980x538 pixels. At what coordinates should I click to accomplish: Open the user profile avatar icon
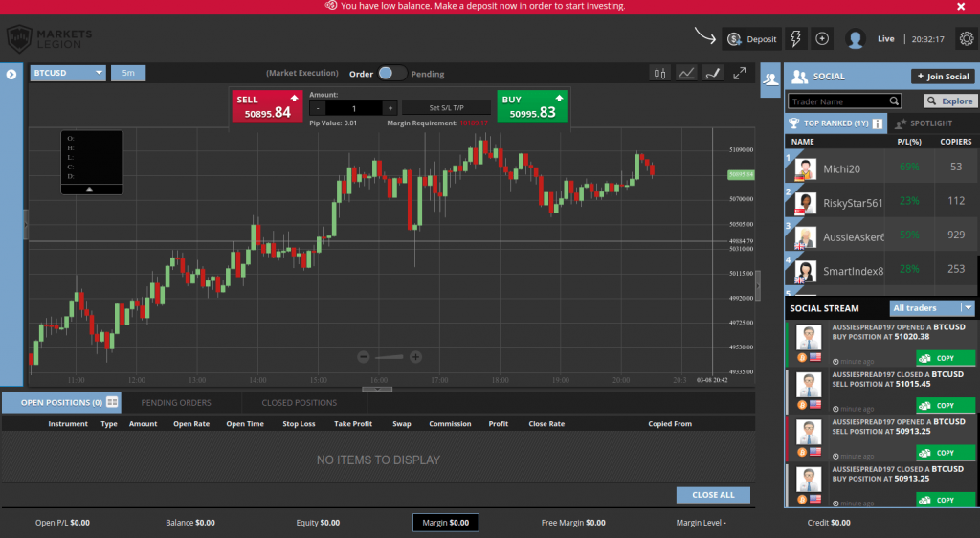(855, 38)
